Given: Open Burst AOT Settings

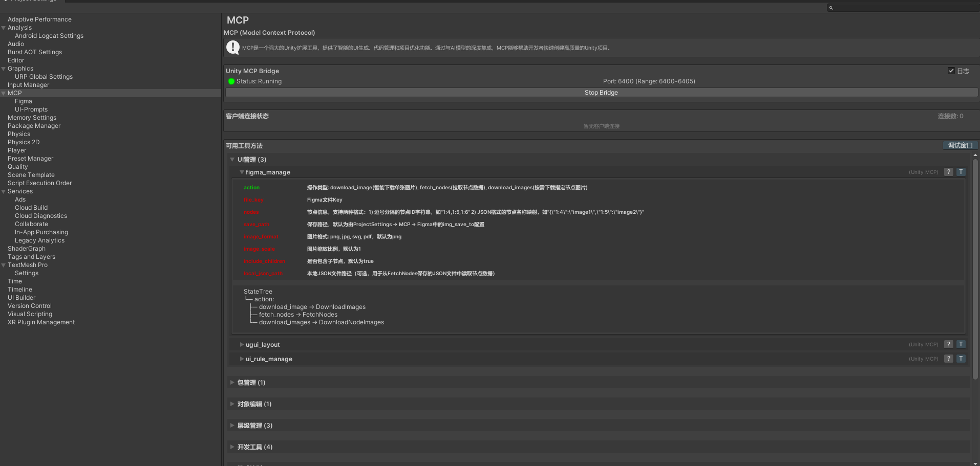Looking at the screenshot, I should pos(35,52).
